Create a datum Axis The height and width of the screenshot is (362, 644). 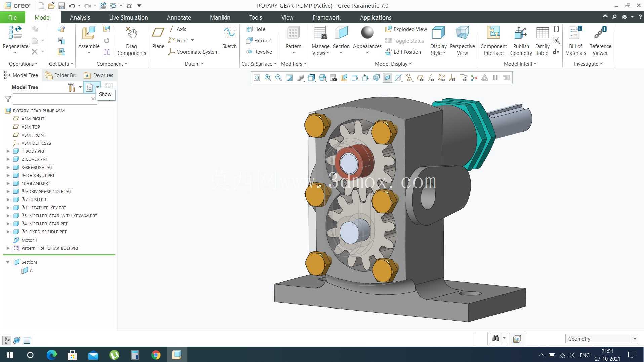[x=177, y=29]
